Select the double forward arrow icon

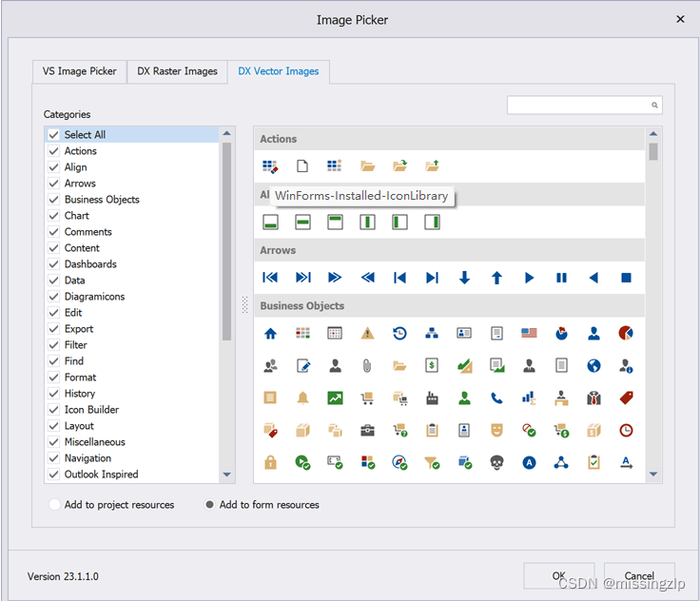335,278
